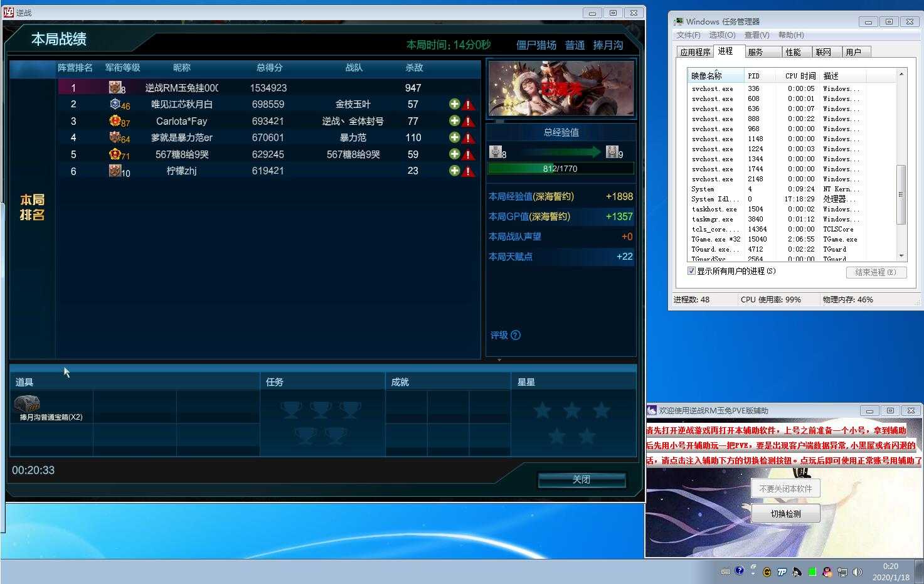Open the TP tray icon in taskbar
The image size is (924, 584).
tap(782, 572)
